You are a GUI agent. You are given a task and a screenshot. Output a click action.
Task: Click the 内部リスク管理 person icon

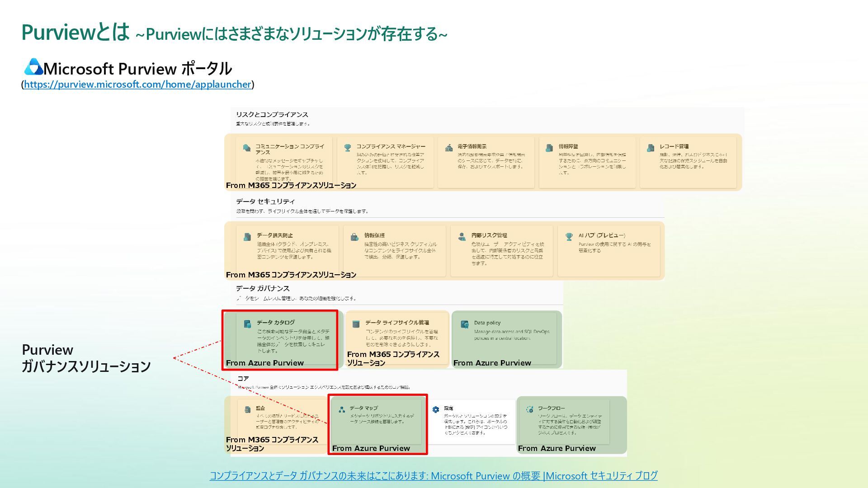462,236
